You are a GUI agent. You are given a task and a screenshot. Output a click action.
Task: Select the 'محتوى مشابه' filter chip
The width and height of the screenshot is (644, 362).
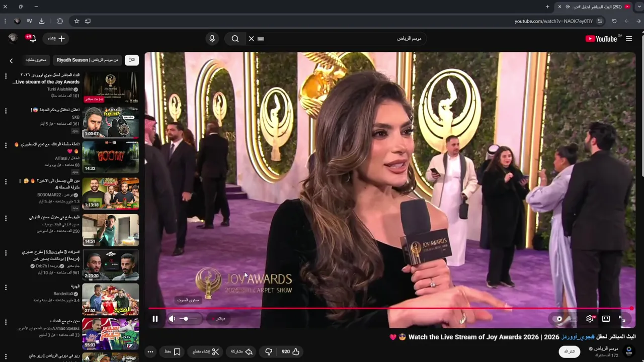tap(36, 60)
